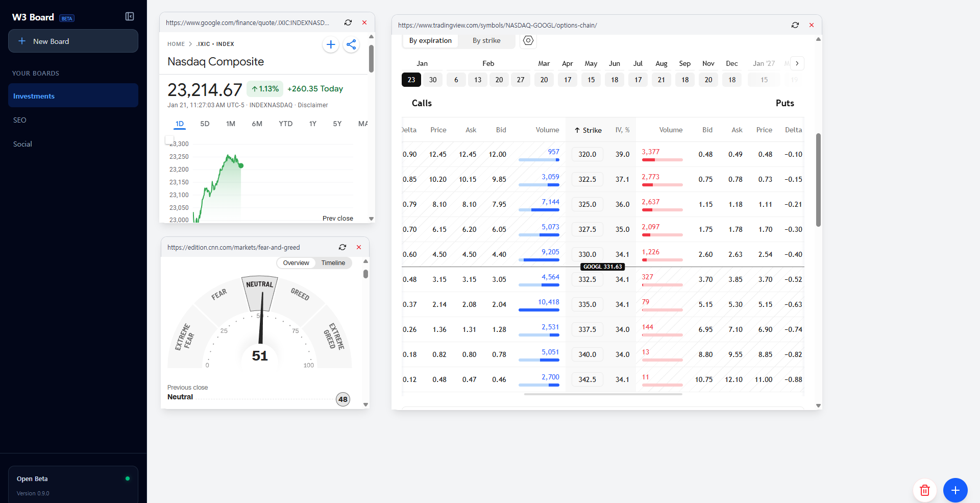Open the options chain settings icon
The height and width of the screenshot is (503, 980).
(528, 40)
